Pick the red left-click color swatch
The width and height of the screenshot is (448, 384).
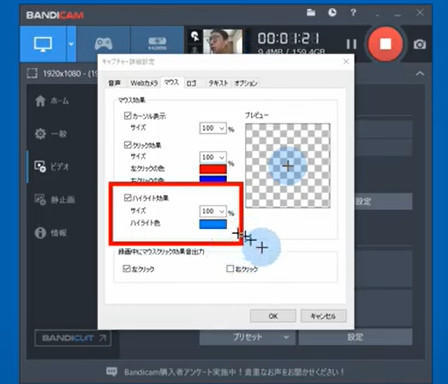(213, 169)
